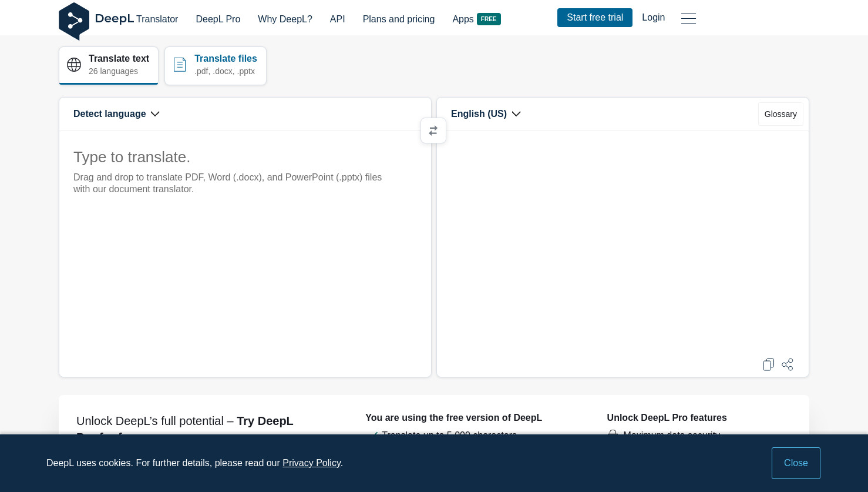Click 'You are using the free version of DeepL' text
The width and height of the screenshot is (868, 492).
point(453,418)
